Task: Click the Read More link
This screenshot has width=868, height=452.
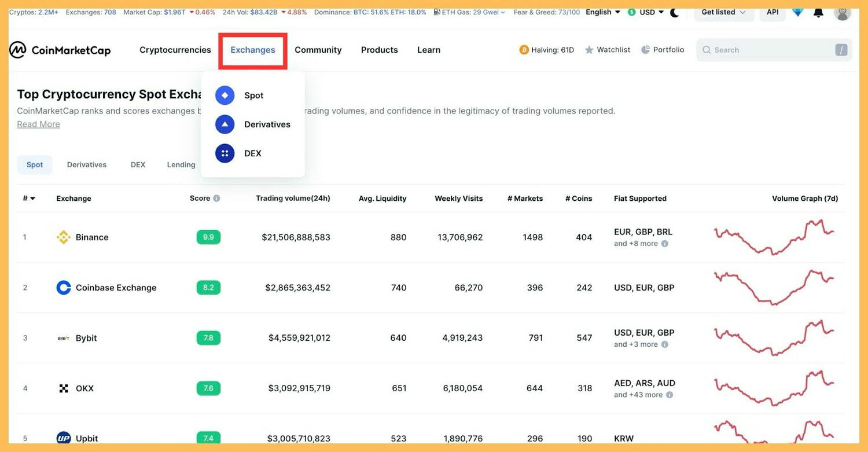Action: (x=38, y=124)
